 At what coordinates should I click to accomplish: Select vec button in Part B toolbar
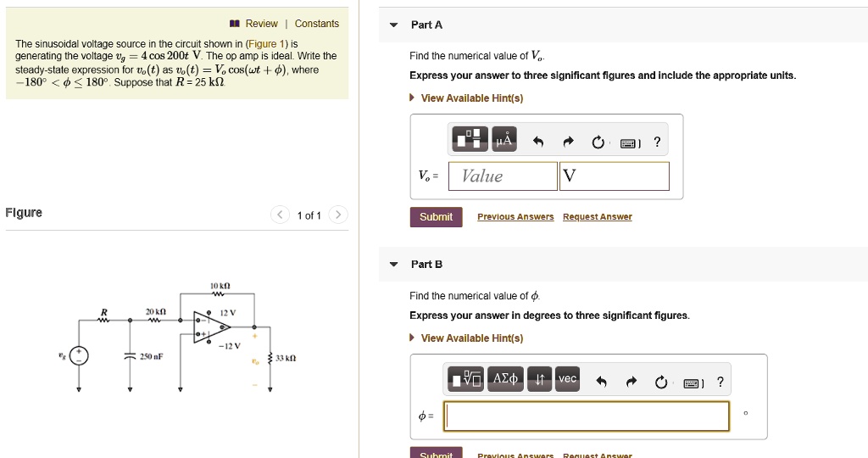click(567, 379)
